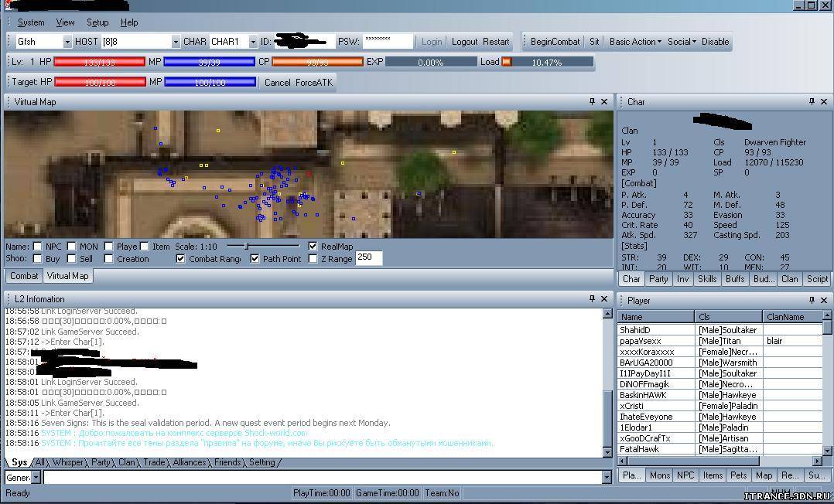This screenshot has width=834, height=504.
Task: Check the Creation shop checkbox
Action: tap(108, 259)
